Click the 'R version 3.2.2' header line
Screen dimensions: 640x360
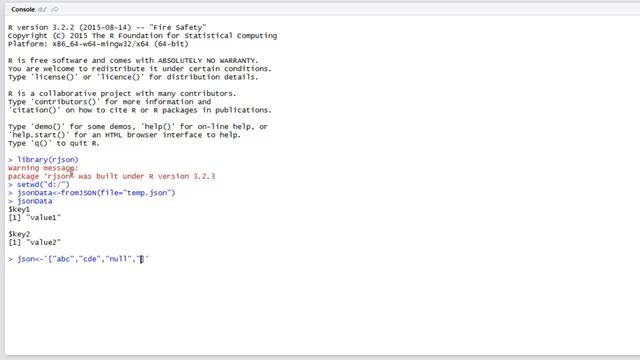point(107,27)
